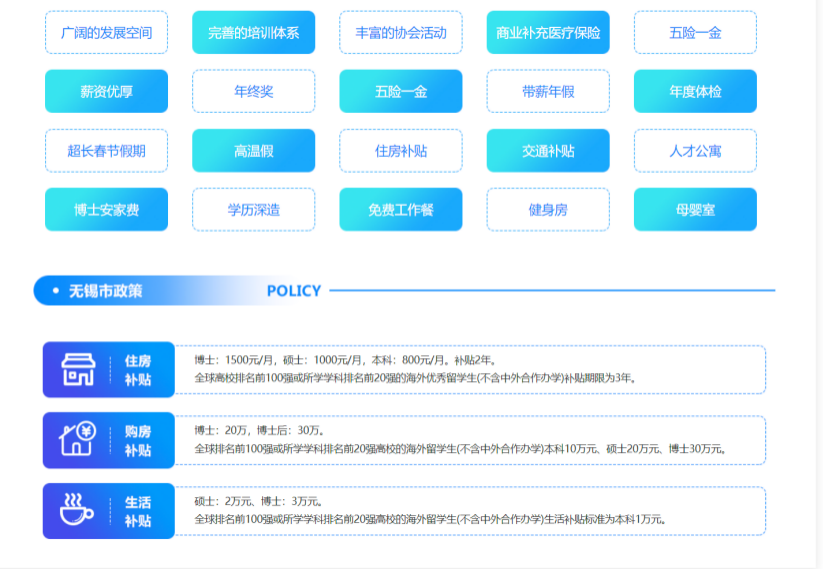
Task: Click text 硕士：2万元、博士：3万元
Action: pos(259,501)
